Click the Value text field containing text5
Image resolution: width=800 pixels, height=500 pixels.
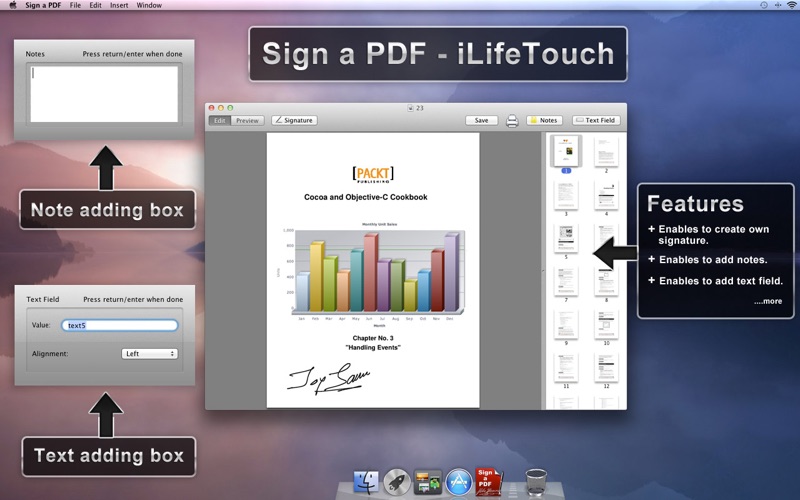click(x=119, y=325)
